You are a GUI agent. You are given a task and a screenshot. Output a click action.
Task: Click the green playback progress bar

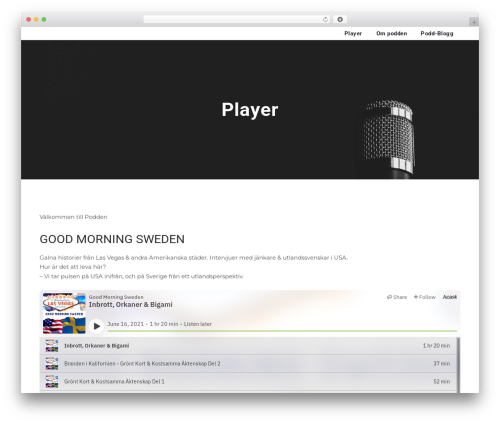point(282,331)
